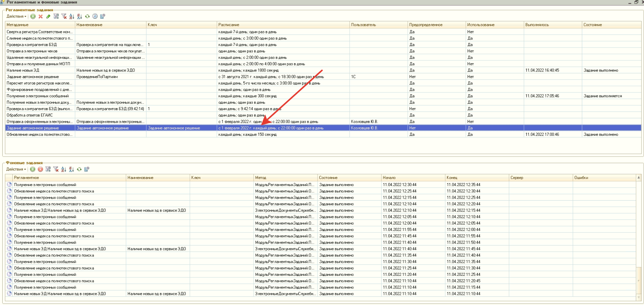This screenshot has width=644, height=305.
Task: Click the Пользователь column header
Action: coord(363,25)
